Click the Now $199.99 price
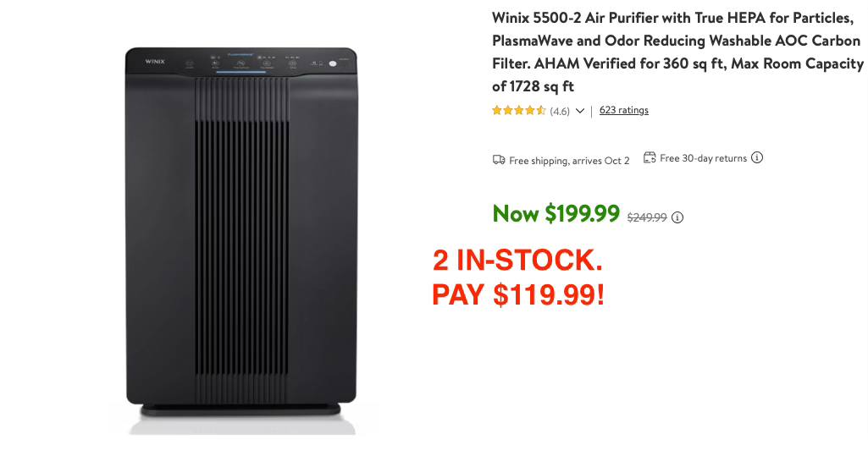 [x=556, y=213]
